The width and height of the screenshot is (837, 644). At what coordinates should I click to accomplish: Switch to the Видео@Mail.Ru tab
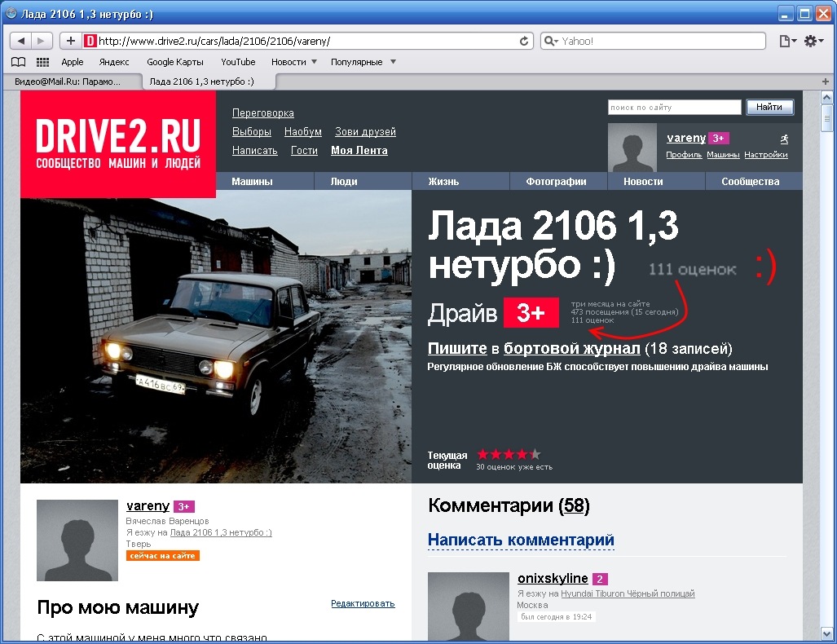69,82
